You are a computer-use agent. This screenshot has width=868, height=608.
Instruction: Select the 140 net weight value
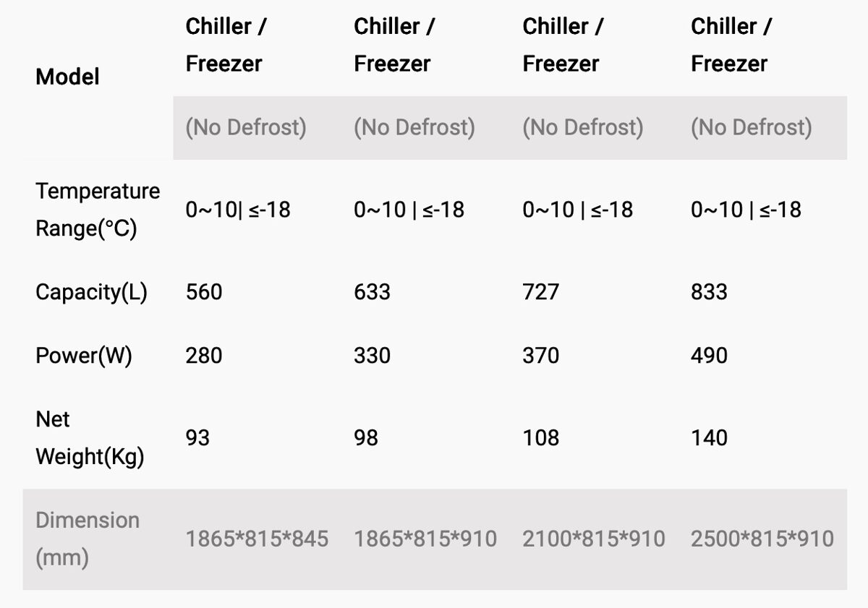coord(709,438)
